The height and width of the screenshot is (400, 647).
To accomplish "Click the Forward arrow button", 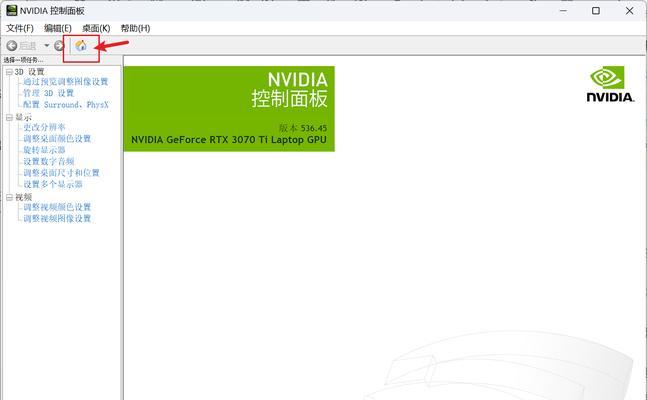I will [x=59, y=46].
